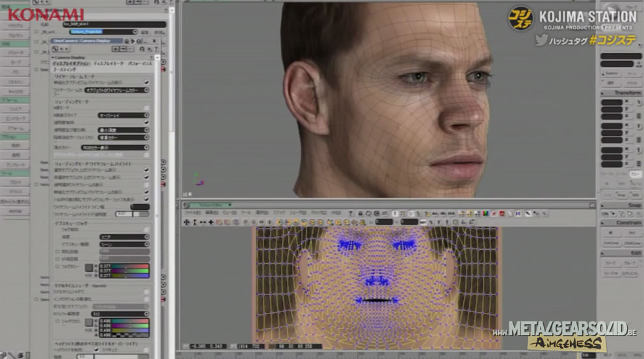Toggle second checkbox in wireframe highlight section
This screenshot has height=359, width=644.
point(146,177)
